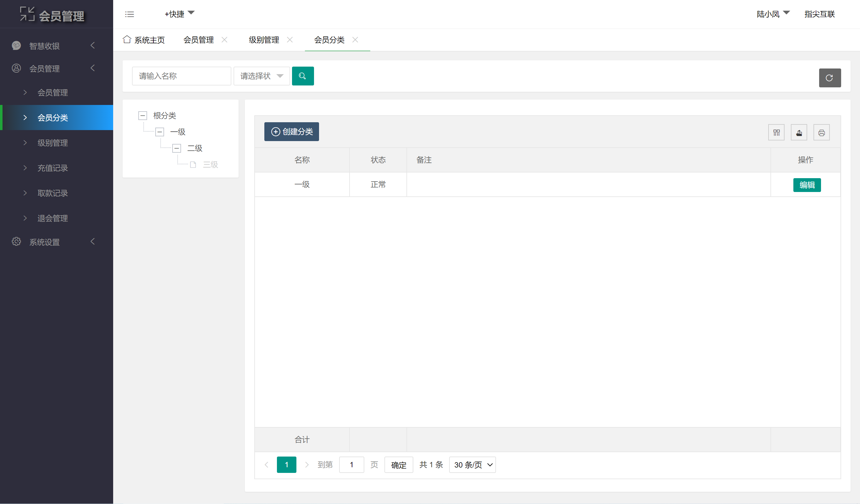Click the 创建分类 button
The width and height of the screenshot is (860, 504).
click(291, 131)
